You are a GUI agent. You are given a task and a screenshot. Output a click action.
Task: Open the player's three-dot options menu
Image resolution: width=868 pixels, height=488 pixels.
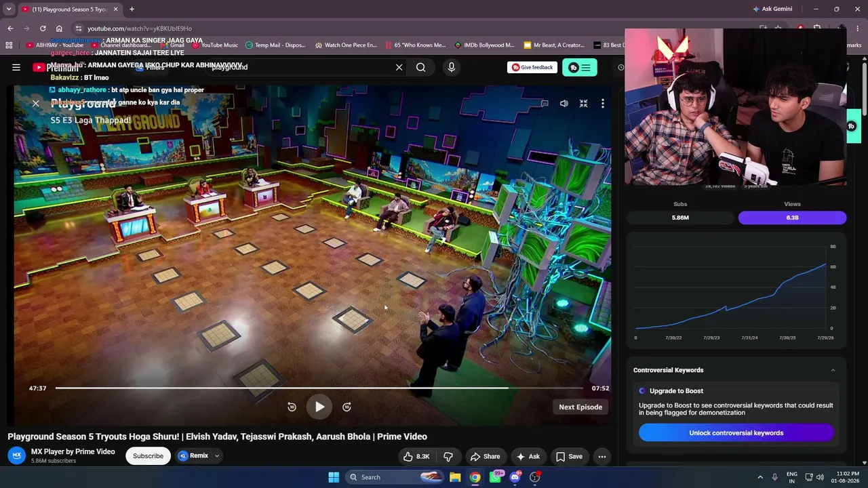[602, 104]
